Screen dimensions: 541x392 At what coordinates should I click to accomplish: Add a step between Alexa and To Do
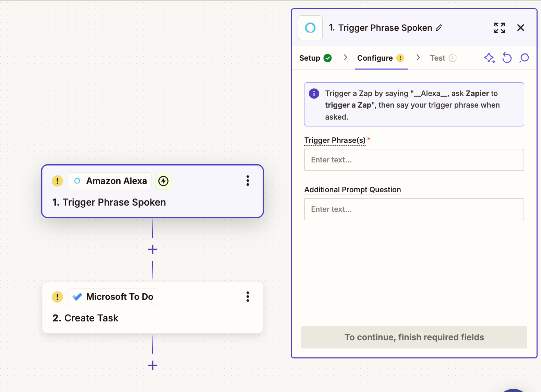click(x=153, y=249)
